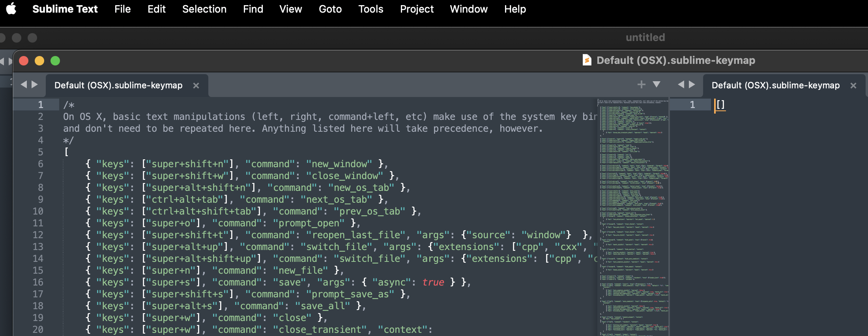868x336 pixels.
Task: Click the file icon in window title
Action: pyautogui.click(x=587, y=60)
